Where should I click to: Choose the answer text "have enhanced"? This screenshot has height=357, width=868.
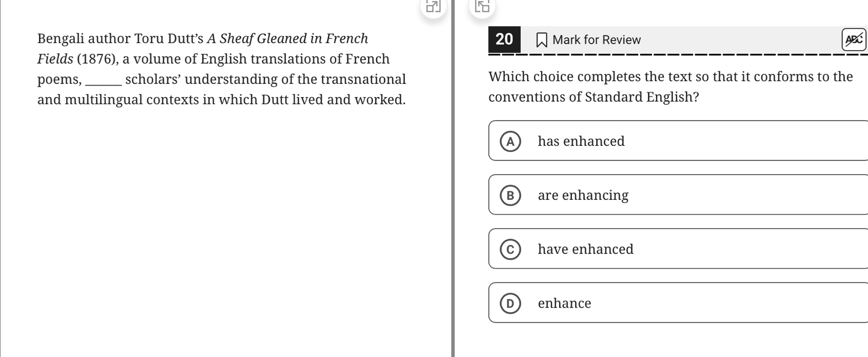pyautogui.click(x=585, y=249)
